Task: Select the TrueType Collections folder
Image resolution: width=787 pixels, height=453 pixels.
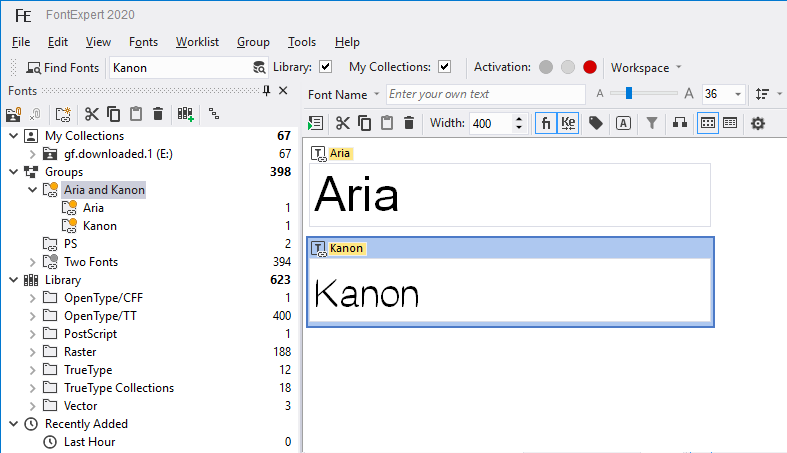Action: click(x=119, y=388)
